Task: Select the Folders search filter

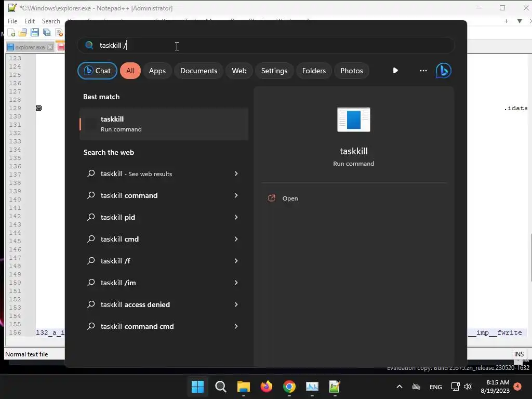Action: tap(314, 71)
